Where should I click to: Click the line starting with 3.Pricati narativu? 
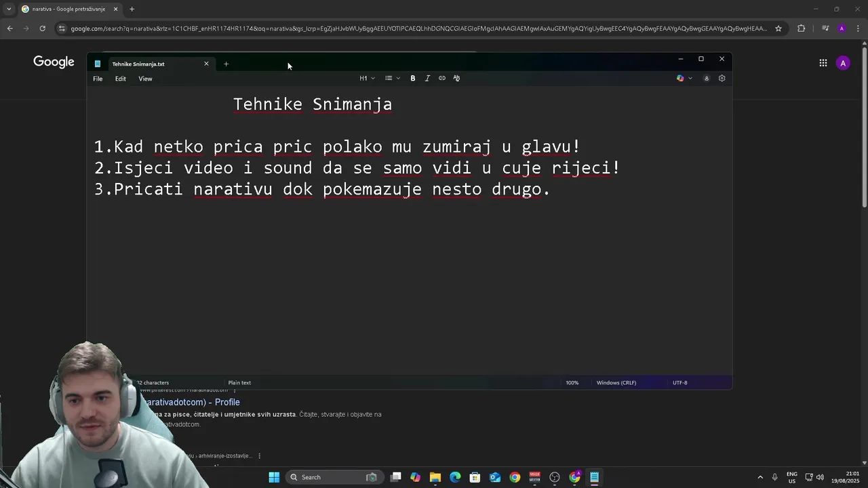pos(322,189)
